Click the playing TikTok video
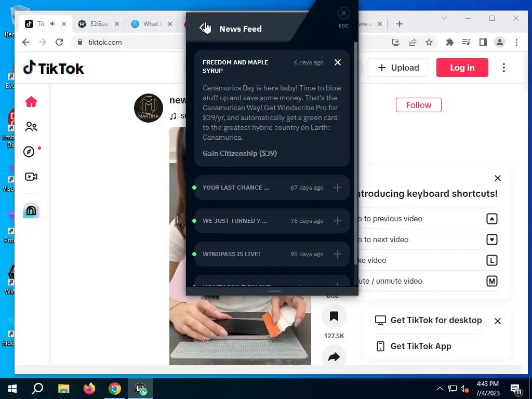532x399 pixels. tap(240, 329)
